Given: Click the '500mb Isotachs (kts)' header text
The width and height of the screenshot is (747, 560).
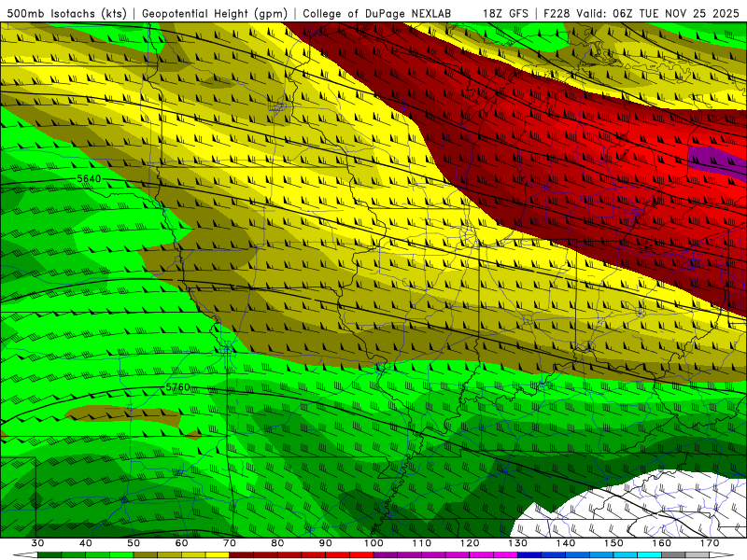Looking at the screenshot, I should pos(66,13).
